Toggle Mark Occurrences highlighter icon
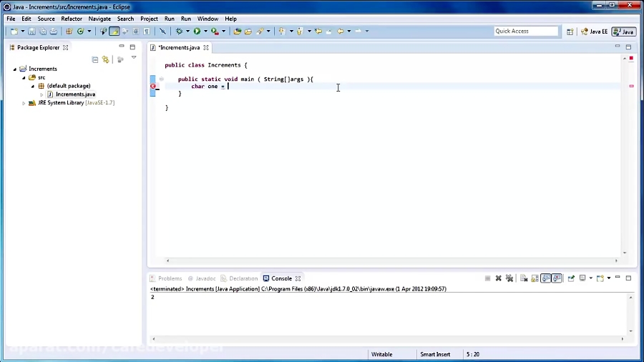 [x=114, y=31]
